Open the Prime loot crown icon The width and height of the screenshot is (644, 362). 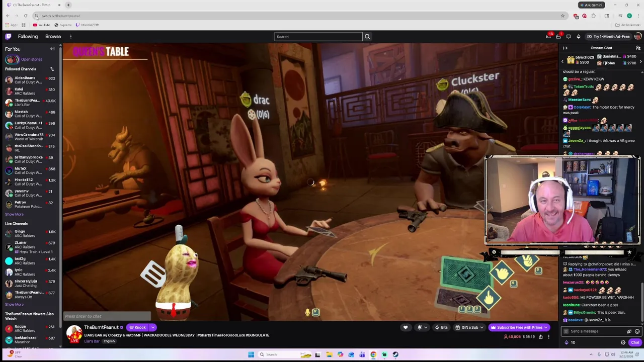(548, 36)
